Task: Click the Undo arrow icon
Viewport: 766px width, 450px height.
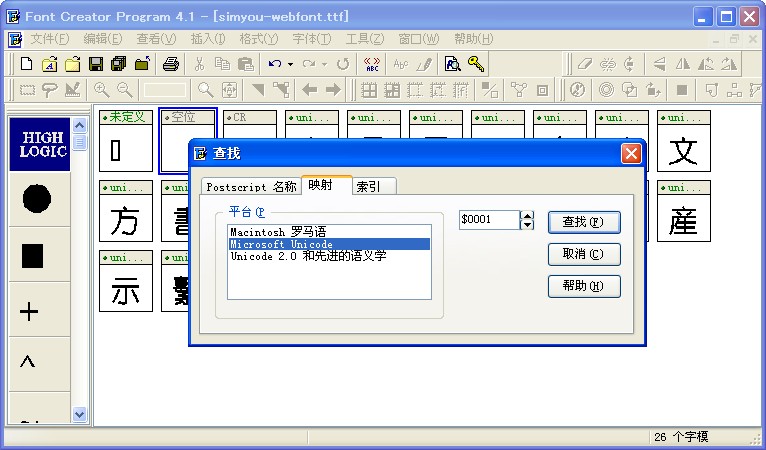Action: click(x=275, y=64)
